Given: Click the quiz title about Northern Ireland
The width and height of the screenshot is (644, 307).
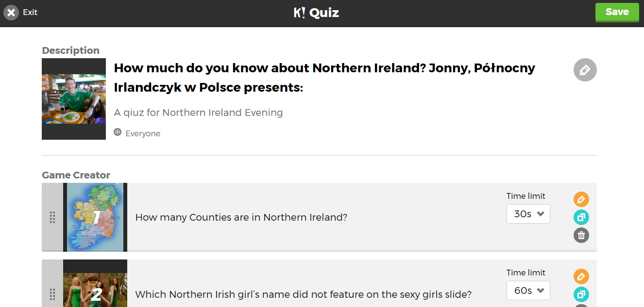Looking at the screenshot, I should point(324,78).
